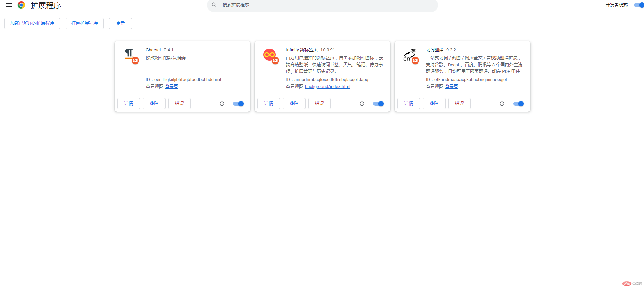Click the 更新 button

[120, 23]
